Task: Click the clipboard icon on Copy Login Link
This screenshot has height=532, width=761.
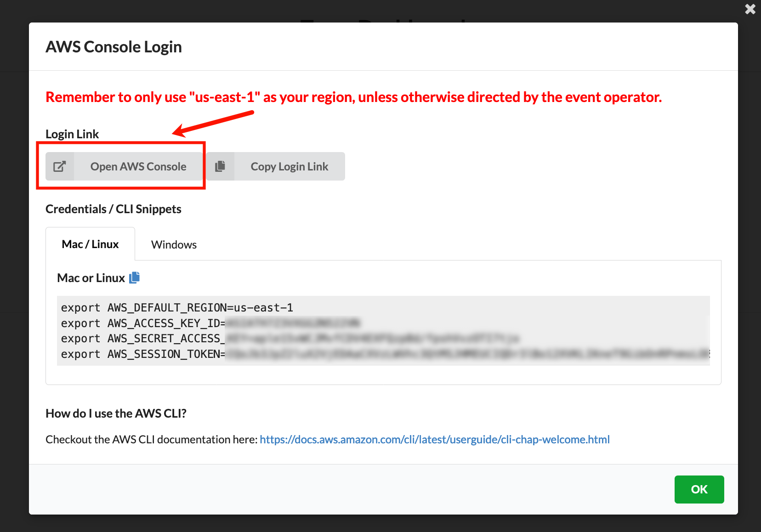Action: (220, 166)
